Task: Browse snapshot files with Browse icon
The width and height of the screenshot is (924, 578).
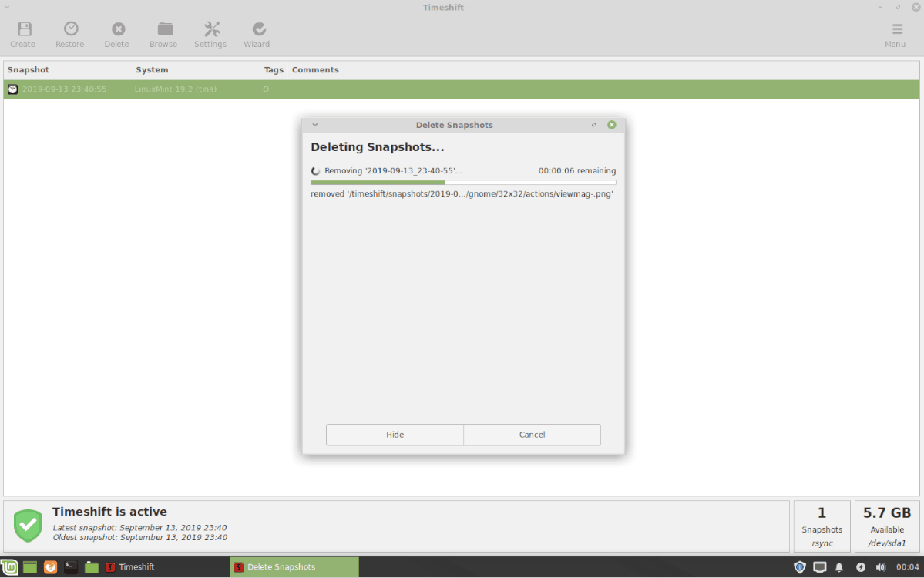Action: [x=164, y=35]
